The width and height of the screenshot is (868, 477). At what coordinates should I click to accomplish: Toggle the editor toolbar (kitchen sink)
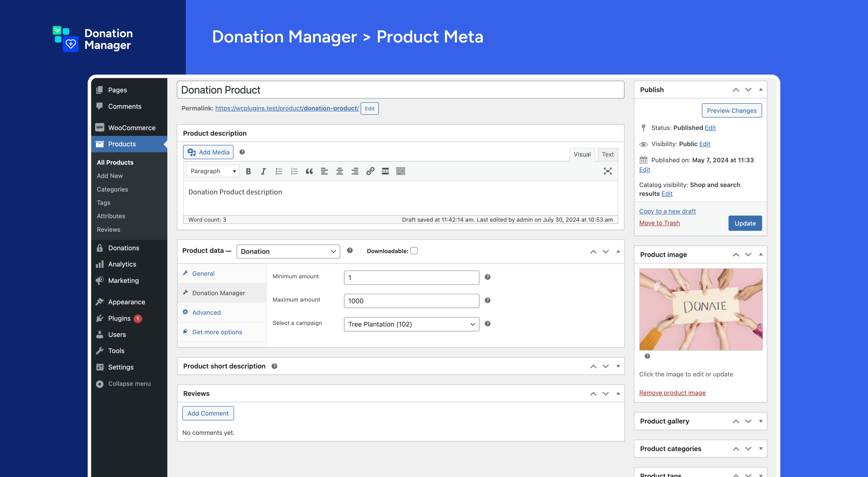click(x=401, y=171)
